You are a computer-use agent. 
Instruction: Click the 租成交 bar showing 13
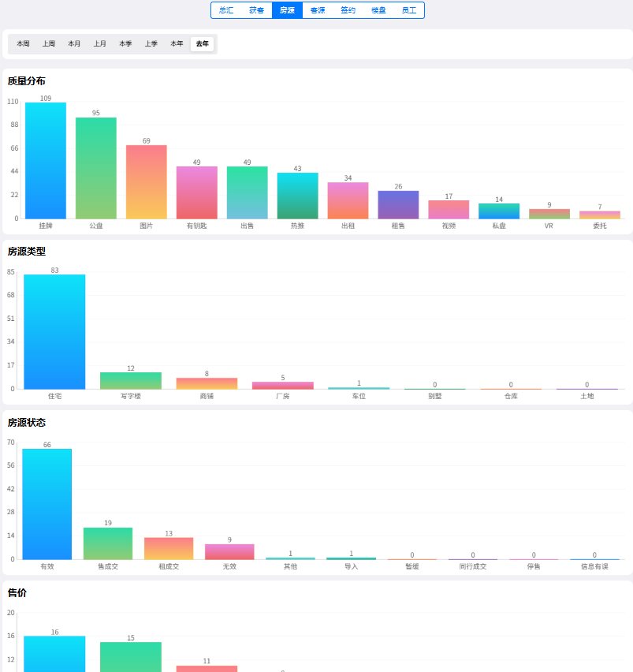pyautogui.click(x=169, y=548)
